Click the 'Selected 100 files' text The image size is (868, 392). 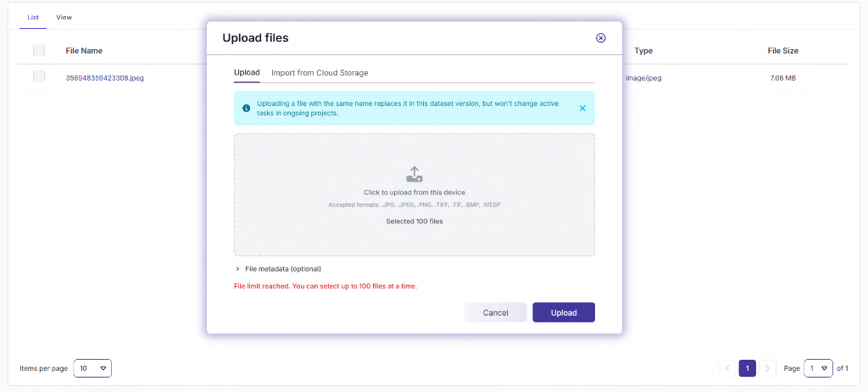point(414,221)
